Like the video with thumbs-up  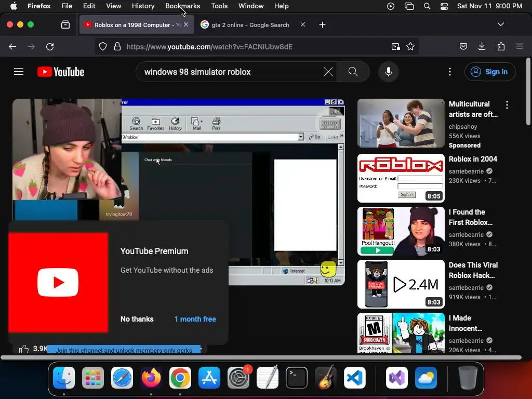pyautogui.click(x=24, y=349)
